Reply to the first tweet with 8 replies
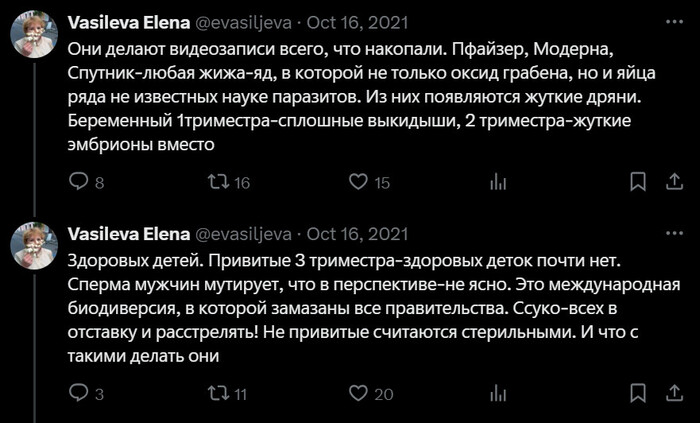The image size is (700, 423). (x=78, y=182)
